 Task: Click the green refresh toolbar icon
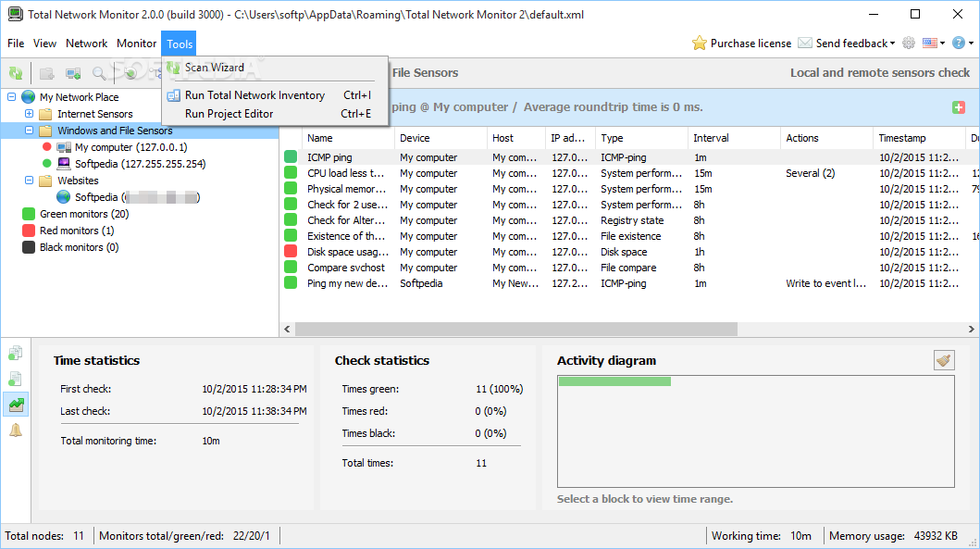point(17,74)
